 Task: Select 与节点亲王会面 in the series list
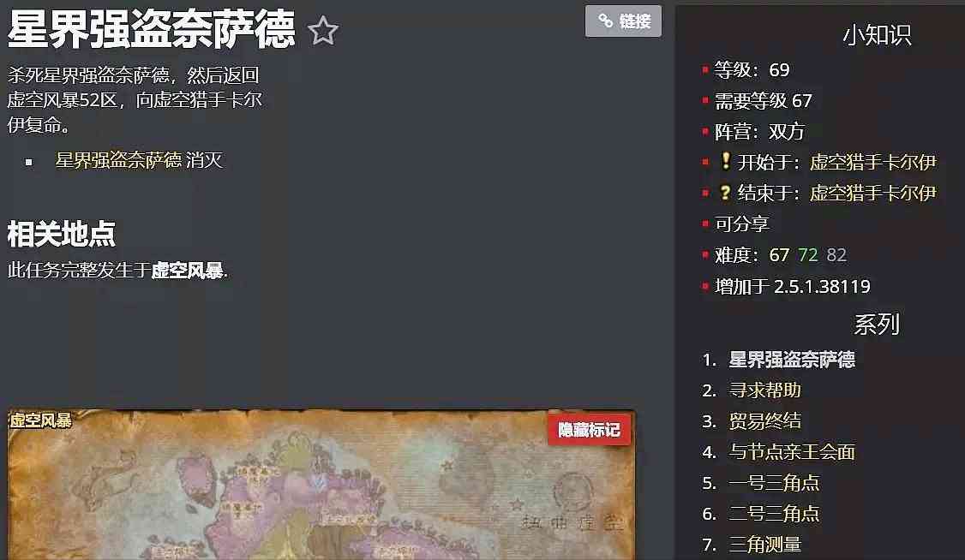click(x=791, y=452)
